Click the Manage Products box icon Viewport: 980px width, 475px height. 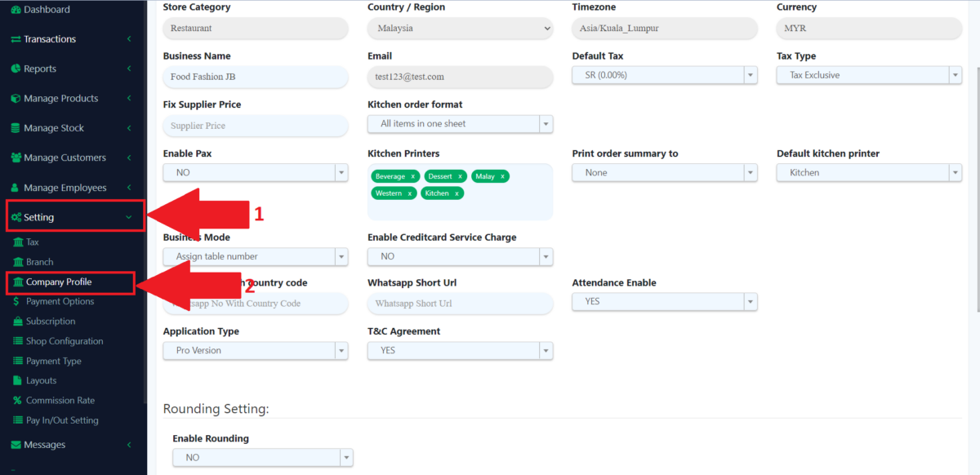pyautogui.click(x=16, y=98)
